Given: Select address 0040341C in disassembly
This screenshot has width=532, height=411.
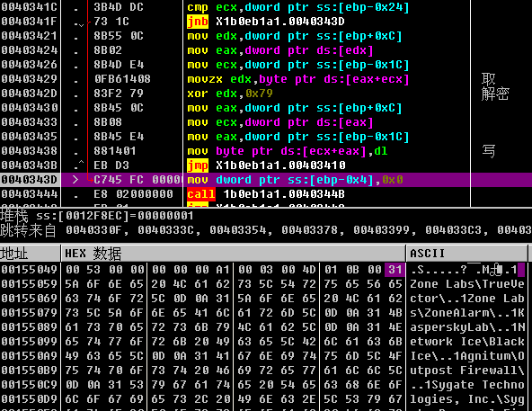Looking at the screenshot, I should click(30, 7).
